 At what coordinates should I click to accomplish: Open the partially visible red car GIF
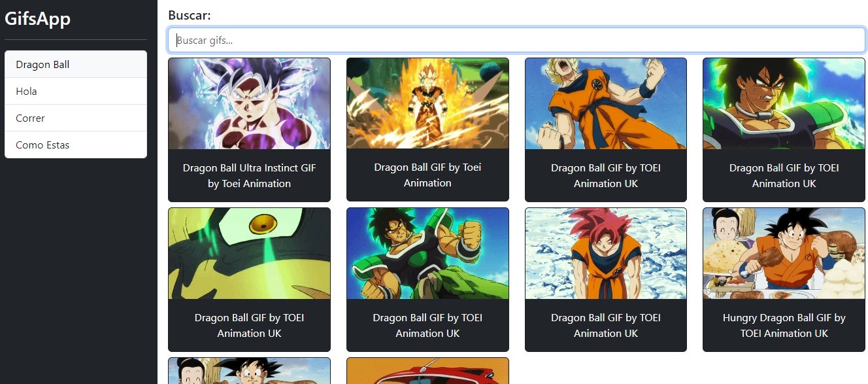tap(427, 371)
